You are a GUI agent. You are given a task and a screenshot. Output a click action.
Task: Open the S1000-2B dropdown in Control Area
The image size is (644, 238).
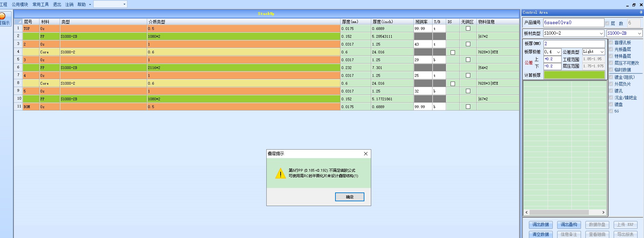639,33
